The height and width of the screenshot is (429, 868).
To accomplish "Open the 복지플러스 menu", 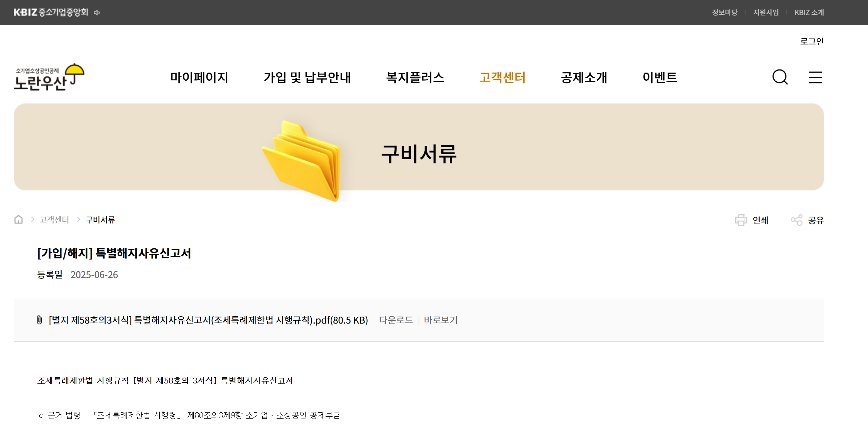I will (415, 77).
